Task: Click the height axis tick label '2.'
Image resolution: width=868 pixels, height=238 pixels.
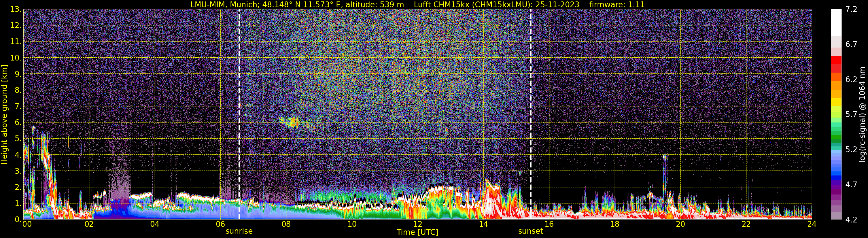Action: [x=18, y=187]
